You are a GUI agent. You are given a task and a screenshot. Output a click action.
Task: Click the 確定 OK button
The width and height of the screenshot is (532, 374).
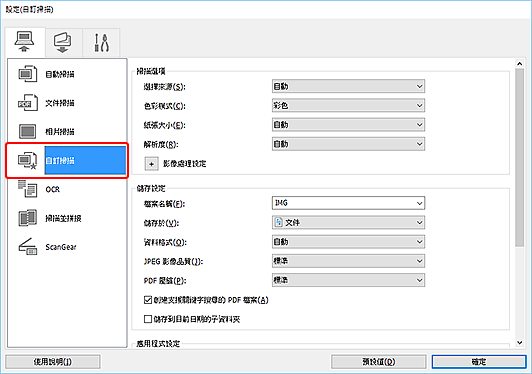(479, 362)
